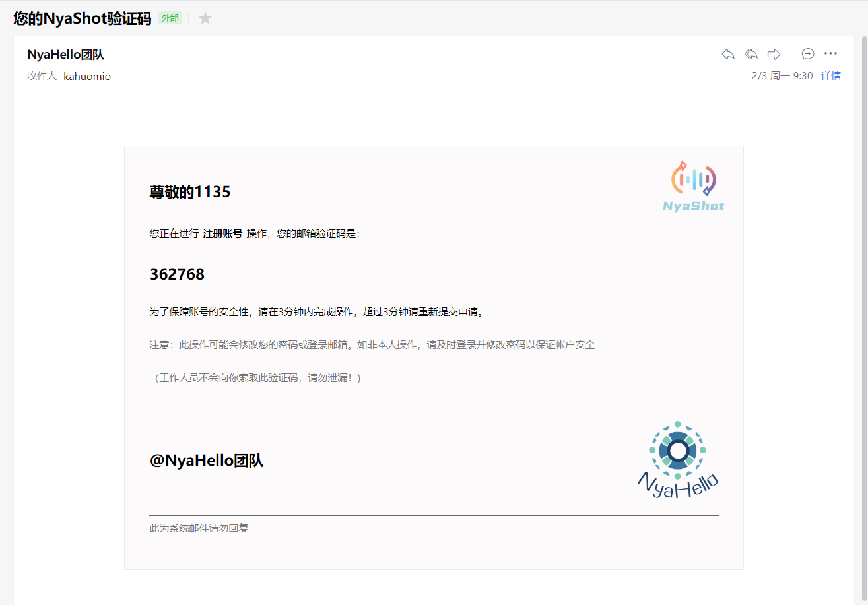
Task: Star this NyaShot verification email
Action: pyautogui.click(x=205, y=18)
